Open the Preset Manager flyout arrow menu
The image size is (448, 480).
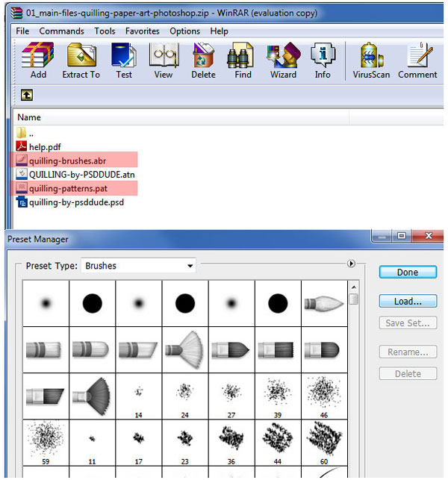tap(351, 264)
